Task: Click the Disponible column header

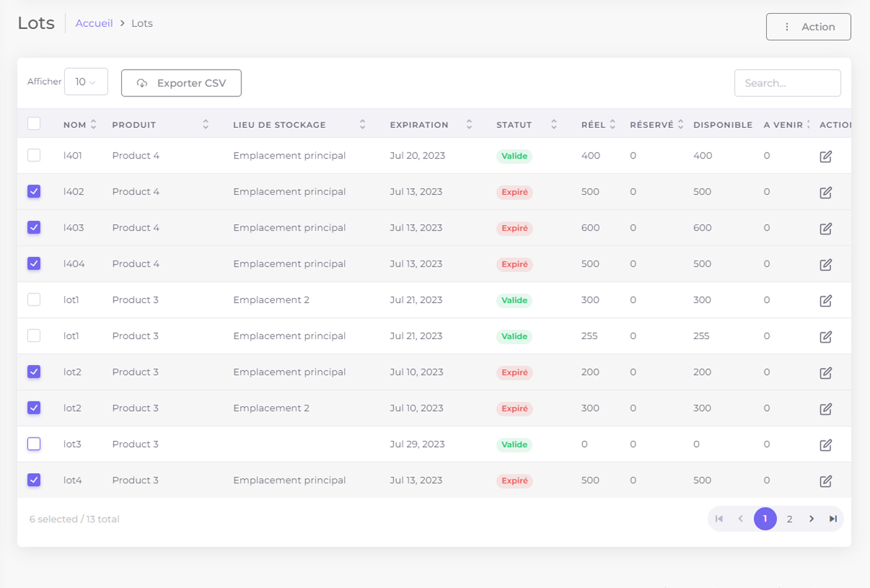Action: point(723,125)
